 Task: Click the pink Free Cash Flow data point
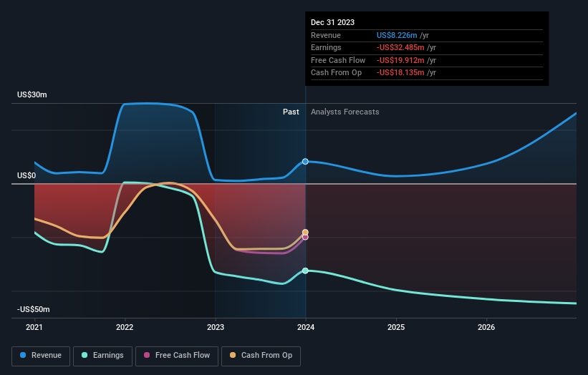[305, 238]
